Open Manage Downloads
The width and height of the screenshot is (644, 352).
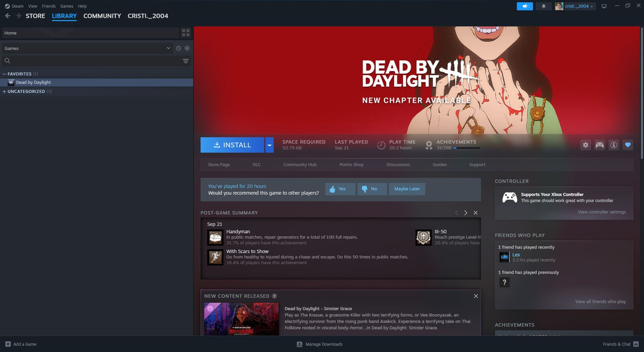click(319, 344)
